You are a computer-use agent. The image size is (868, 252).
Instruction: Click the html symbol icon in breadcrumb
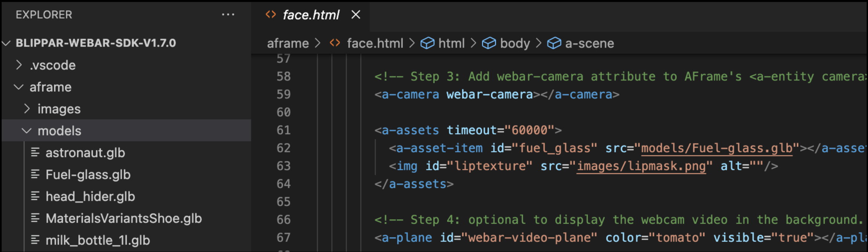point(427,43)
